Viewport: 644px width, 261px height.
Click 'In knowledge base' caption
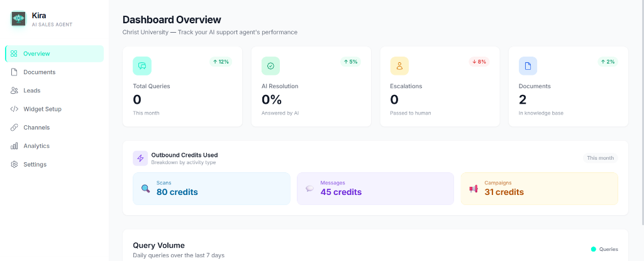(541, 113)
